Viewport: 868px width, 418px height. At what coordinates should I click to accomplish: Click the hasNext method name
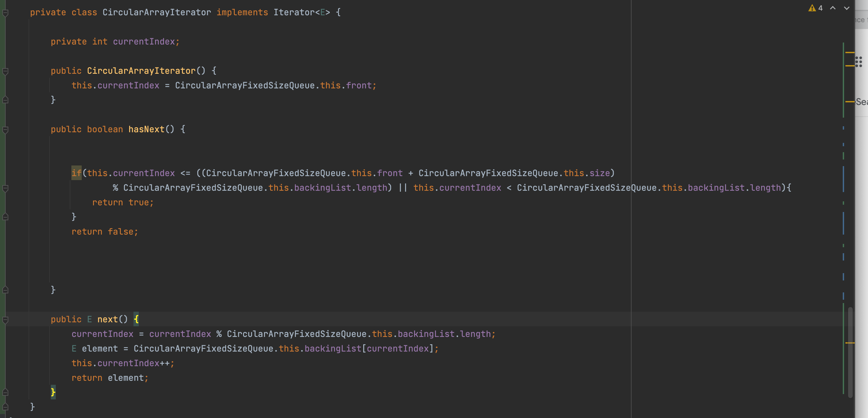tap(146, 130)
